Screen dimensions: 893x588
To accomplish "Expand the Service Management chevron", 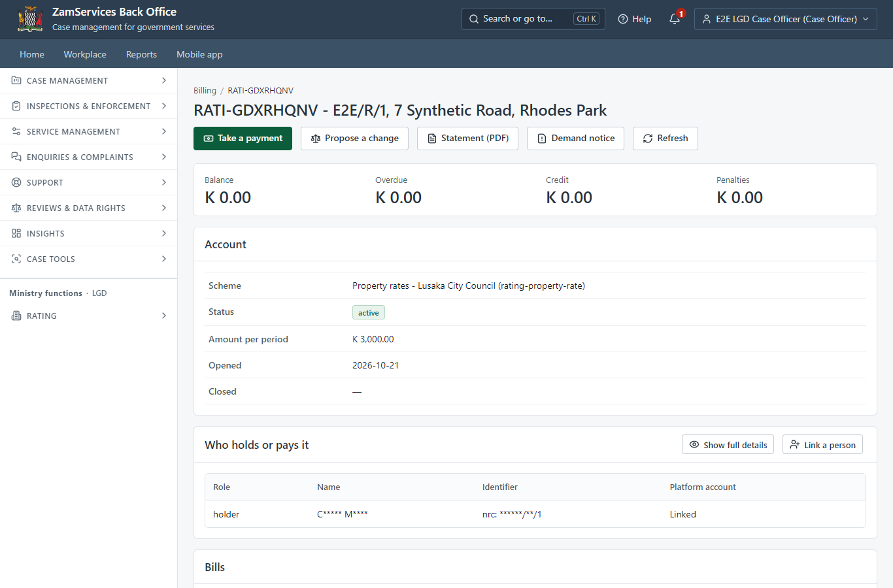I will (x=164, y=131).
